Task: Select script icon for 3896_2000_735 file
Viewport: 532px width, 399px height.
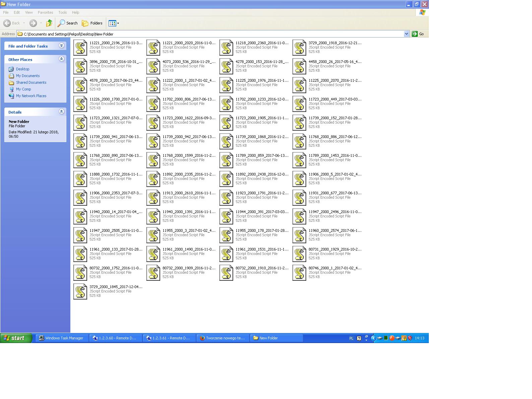Action: (80, 66)
